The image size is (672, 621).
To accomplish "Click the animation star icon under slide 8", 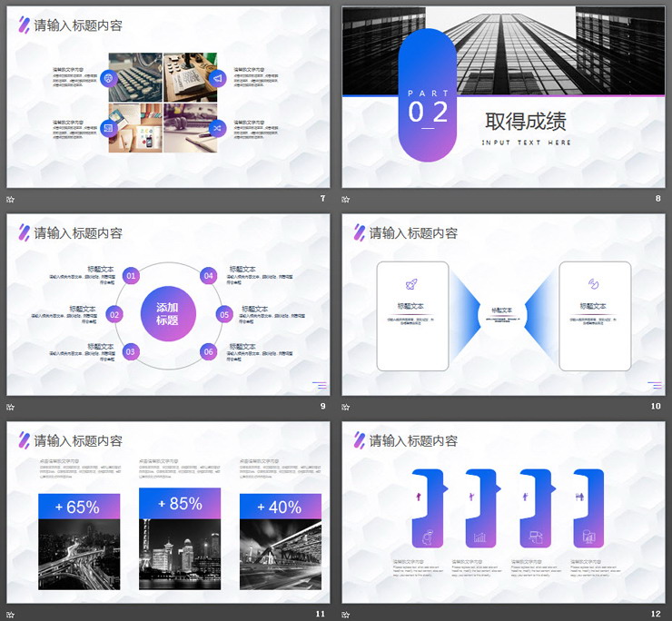I will (345, 200).
